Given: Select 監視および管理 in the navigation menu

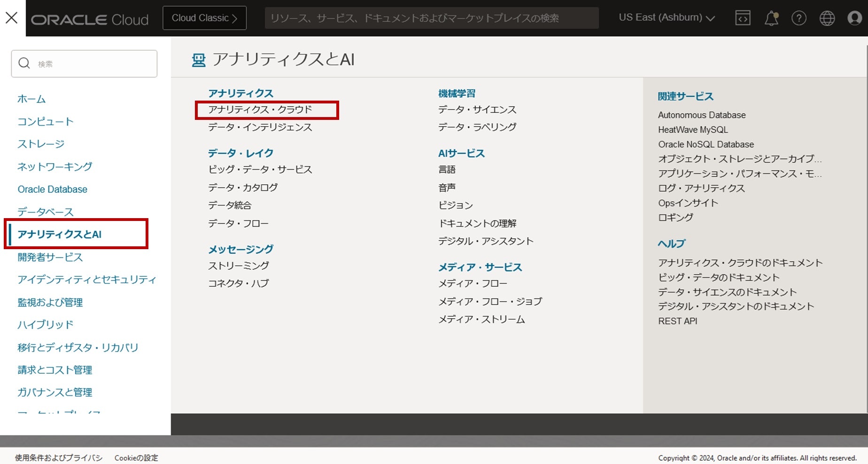Looking at the screenshot, I should point(50,302).
